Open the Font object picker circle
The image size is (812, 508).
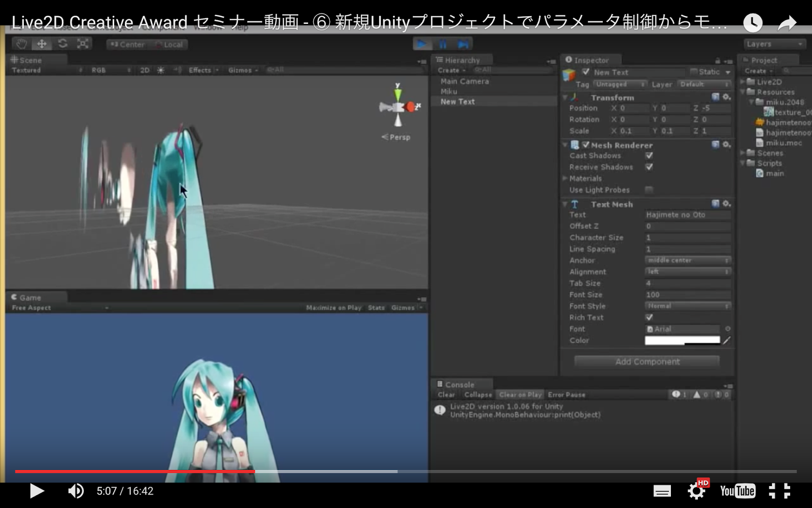coord(727,329)
